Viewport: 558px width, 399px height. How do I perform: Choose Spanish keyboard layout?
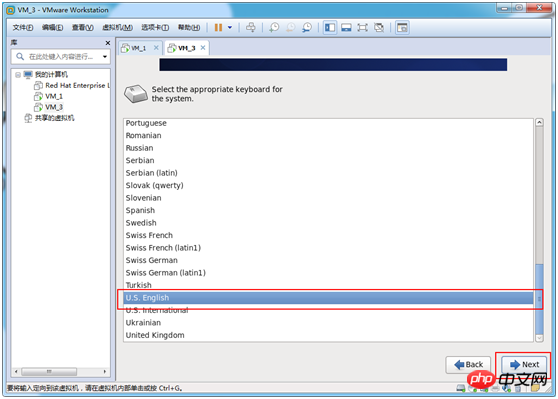[328, 210]
